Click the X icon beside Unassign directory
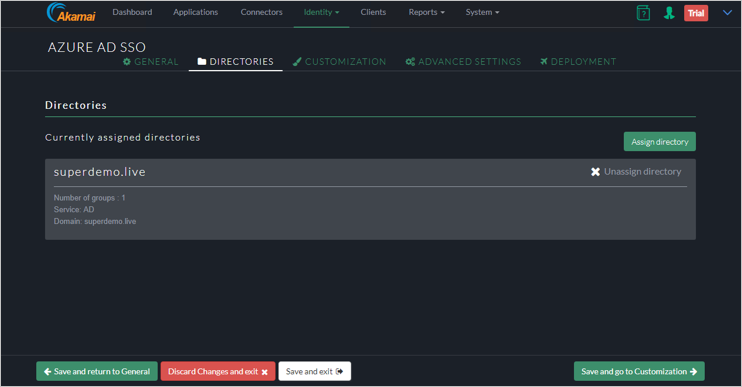742x387 pixels. (595, 172)
